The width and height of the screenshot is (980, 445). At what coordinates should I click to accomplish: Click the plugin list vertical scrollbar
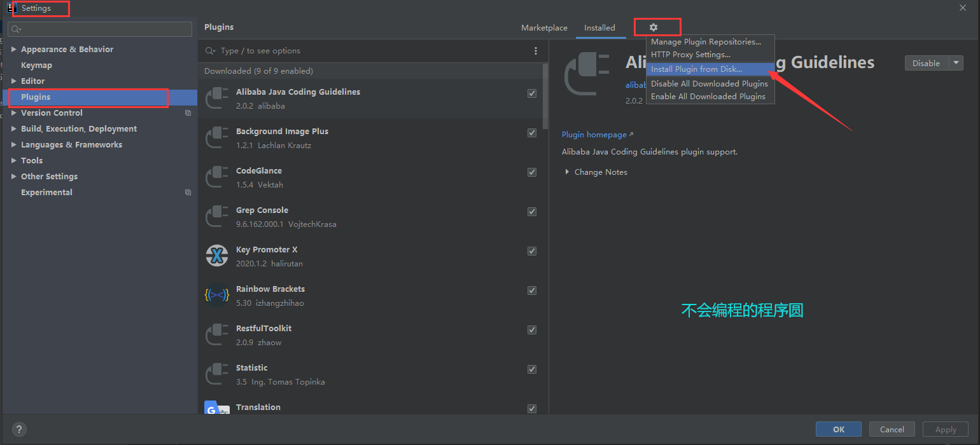pyautogui.click(x=545, y=97)
